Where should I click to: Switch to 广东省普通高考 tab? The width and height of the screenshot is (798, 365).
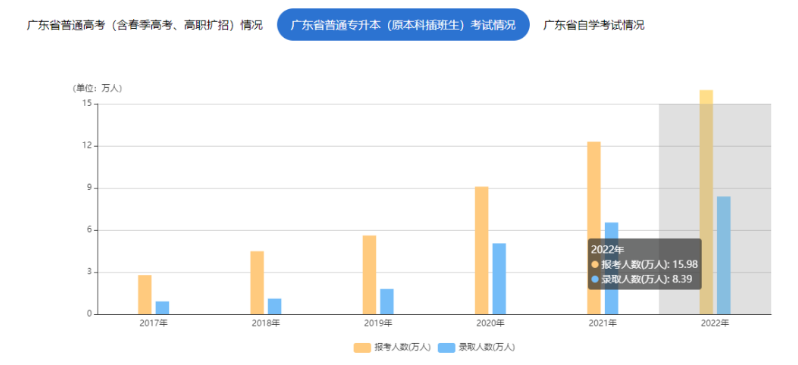point(145,25)
